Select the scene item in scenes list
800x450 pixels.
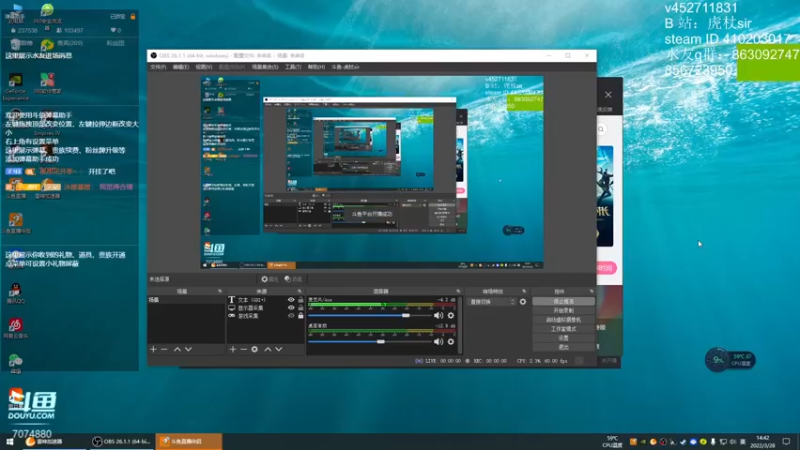pyautogui.click(x=186, y=300)
